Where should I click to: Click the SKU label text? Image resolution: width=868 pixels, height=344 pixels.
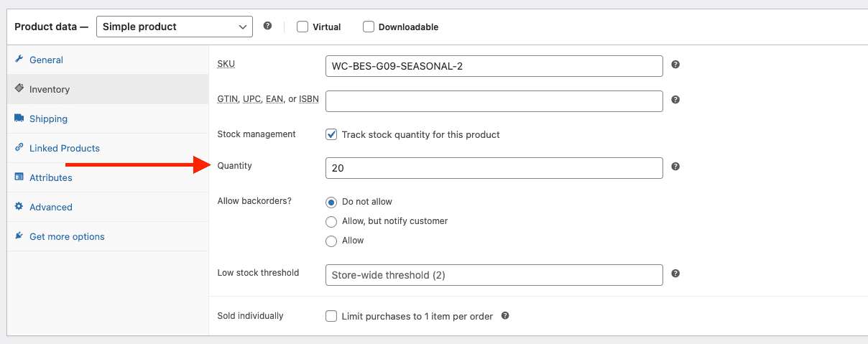click(x=226, y=64)
